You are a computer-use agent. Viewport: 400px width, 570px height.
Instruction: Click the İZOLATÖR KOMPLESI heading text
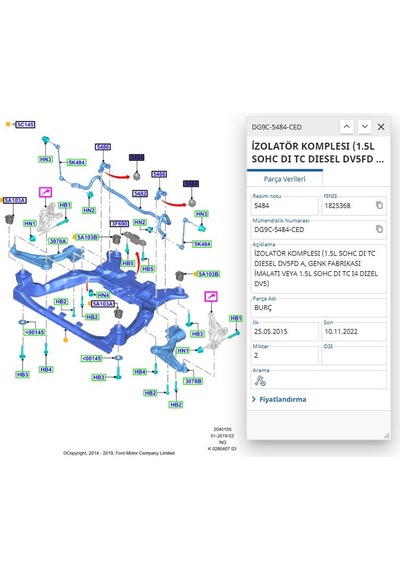coord(317,153)
